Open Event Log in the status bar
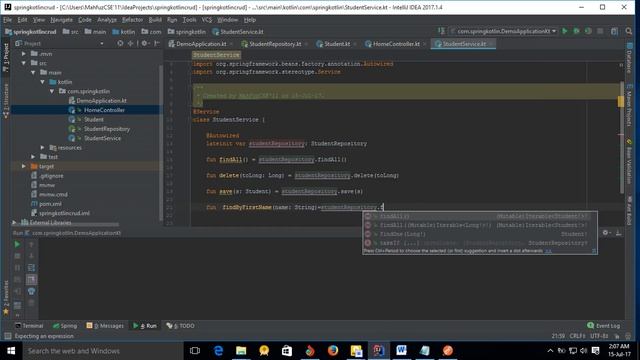The width and height of the screenshot is (640, 360). (x=604, y=325)
